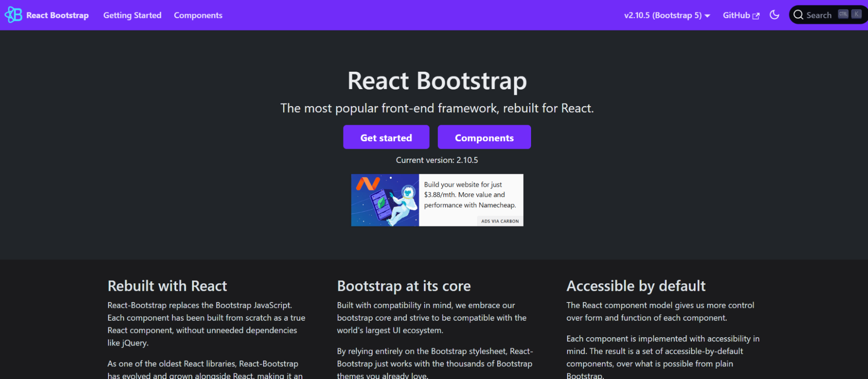Click the Accessible by default heading
This screenshot has width=868, height=379.
point(636,286)
